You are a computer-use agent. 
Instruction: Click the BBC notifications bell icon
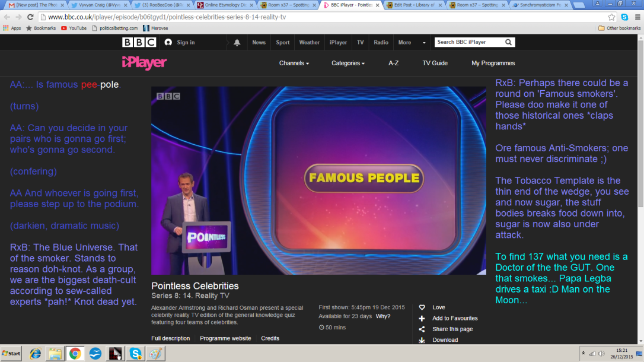point(237,43)
